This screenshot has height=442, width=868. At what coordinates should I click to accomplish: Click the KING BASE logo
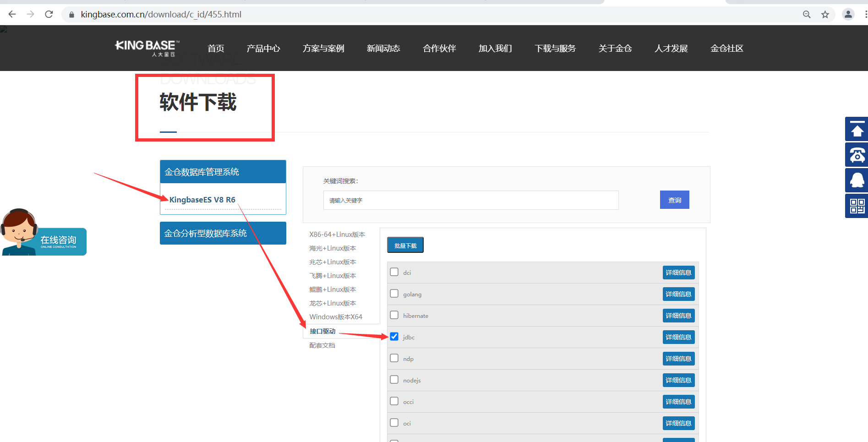coord(145,48)
